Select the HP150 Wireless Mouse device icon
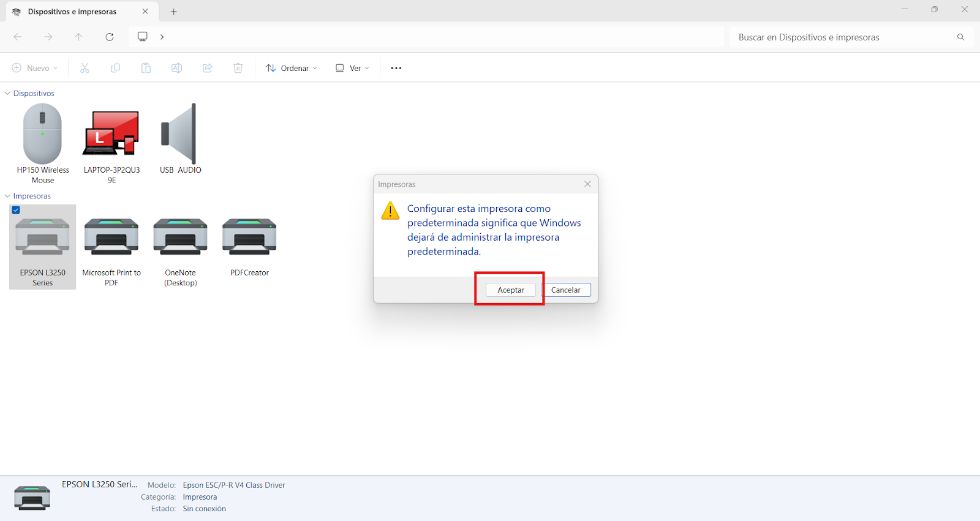980x521 pixels. (42, 134)
